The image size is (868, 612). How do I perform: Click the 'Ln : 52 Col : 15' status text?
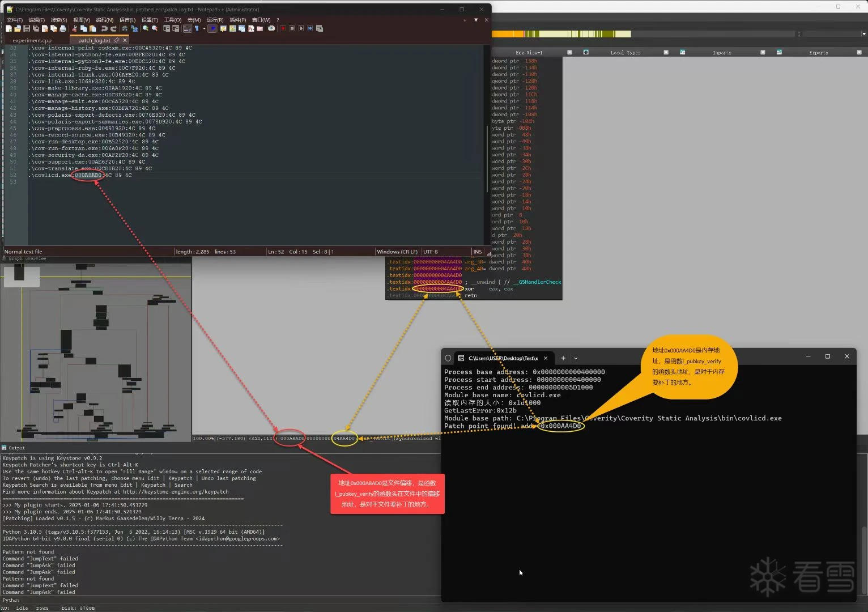point(287,252)
